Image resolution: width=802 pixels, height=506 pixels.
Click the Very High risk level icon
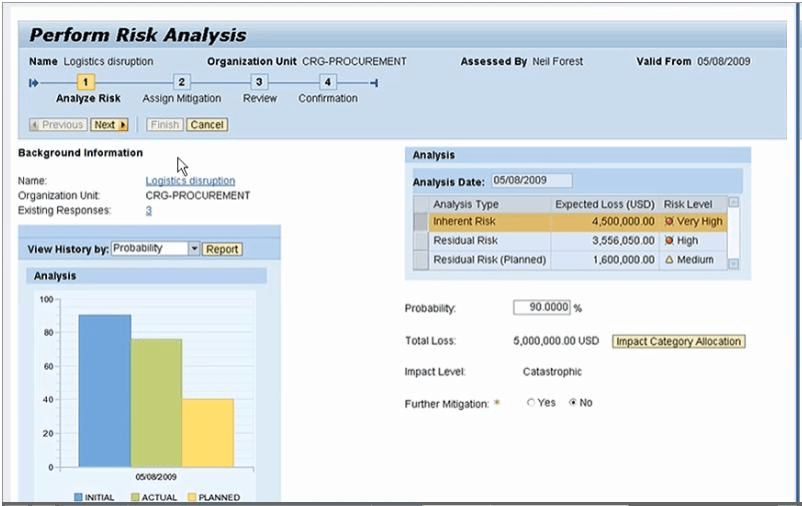668,222
